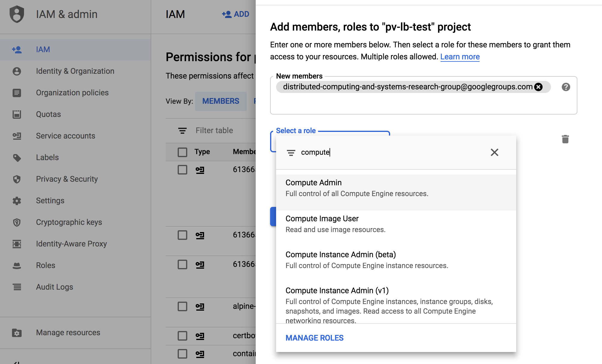
Task: Click the Organization policies document icon
Action: (x=17, y=93)
